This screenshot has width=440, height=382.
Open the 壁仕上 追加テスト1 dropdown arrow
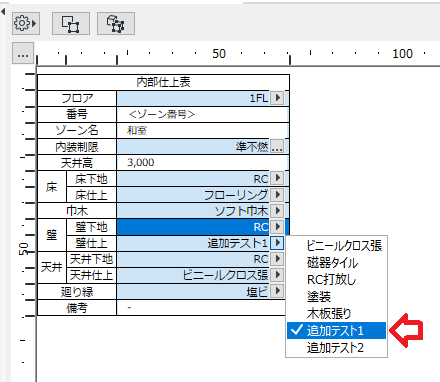(x=277, y=243)
